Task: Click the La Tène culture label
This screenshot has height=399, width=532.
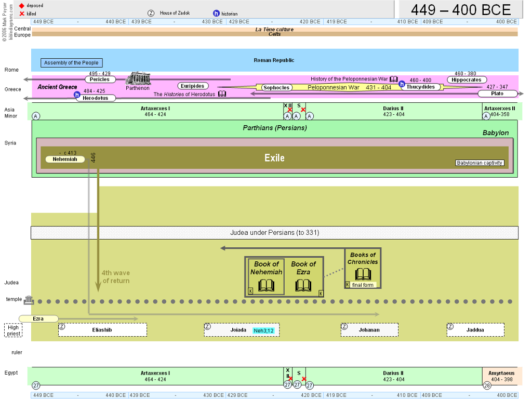Action: (274, 29)
